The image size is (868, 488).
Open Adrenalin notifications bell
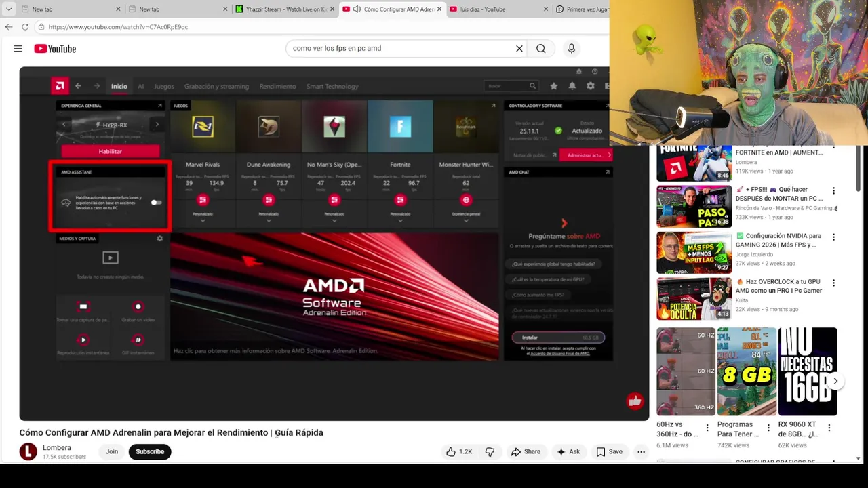click(x=572, y=86)
